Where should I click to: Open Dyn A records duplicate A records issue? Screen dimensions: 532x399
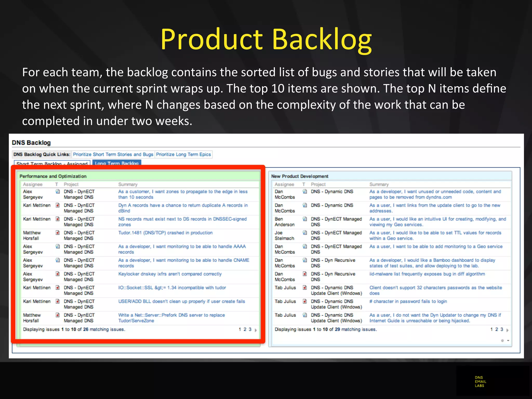point(183,208)
